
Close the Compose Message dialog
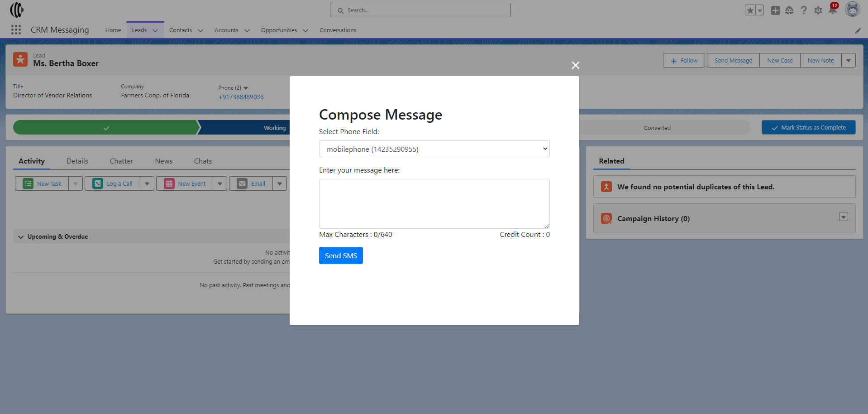pos(576,65)
